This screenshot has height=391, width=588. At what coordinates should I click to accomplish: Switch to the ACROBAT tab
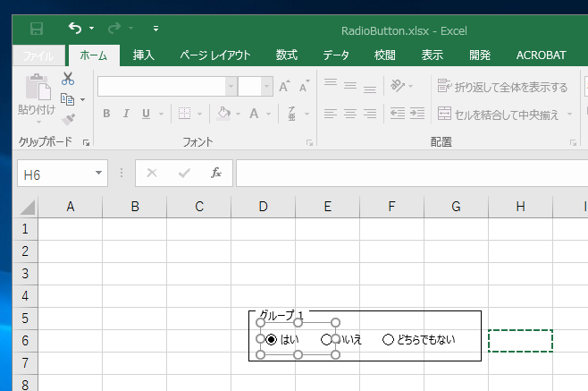[x=542, y=55]
